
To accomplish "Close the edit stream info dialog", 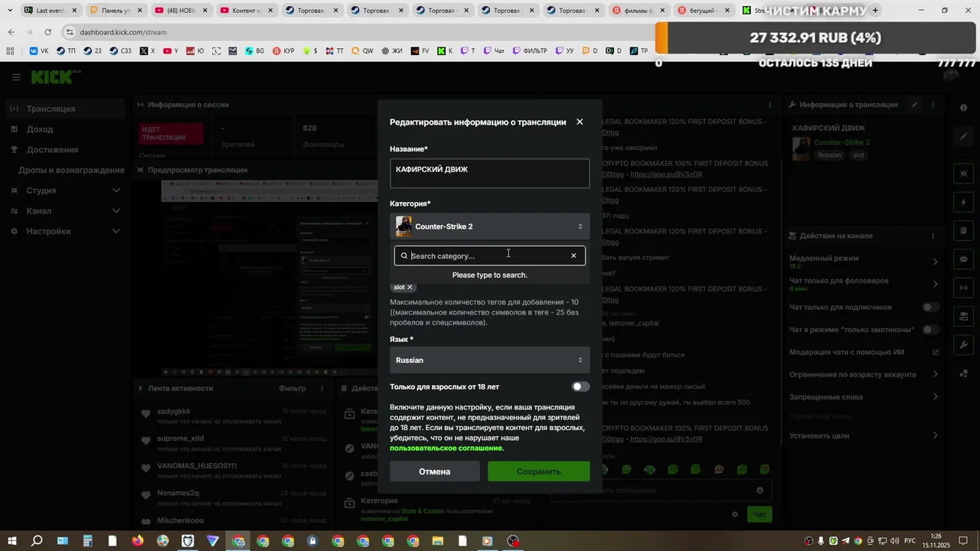I will coord(580,122).
